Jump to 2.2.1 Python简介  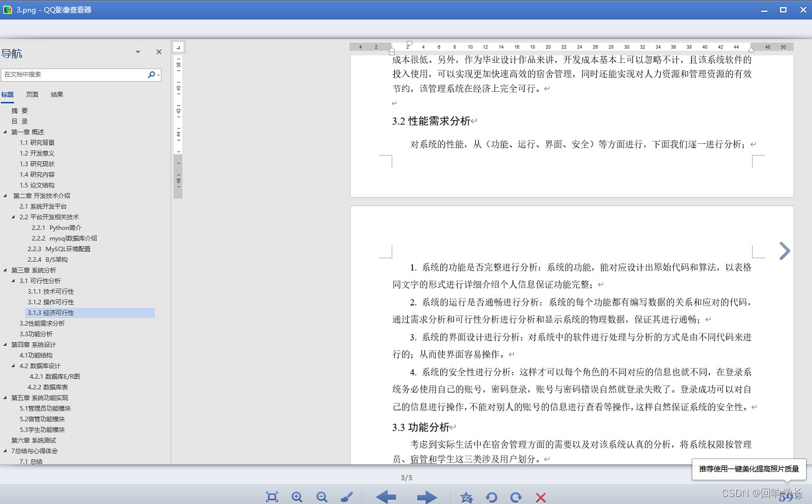click(57, 228)
